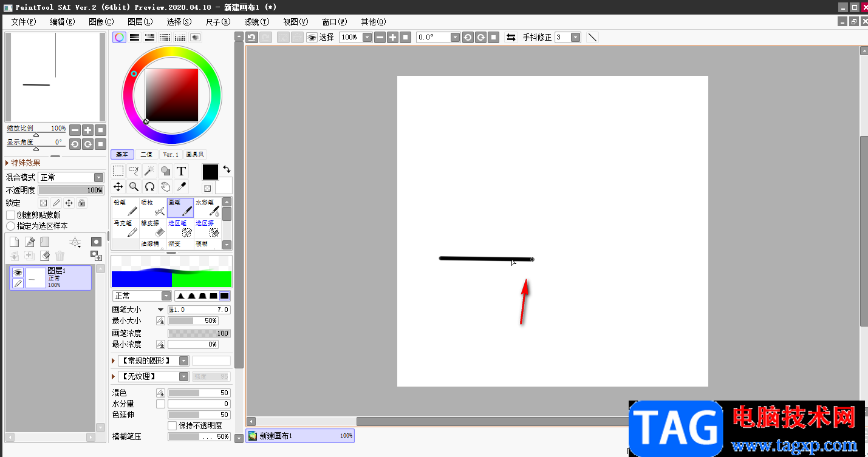Choose the 选区笔 selection pen tool
Image resolution: width=868 pixels, height=457 pixels.
[180, 228]
